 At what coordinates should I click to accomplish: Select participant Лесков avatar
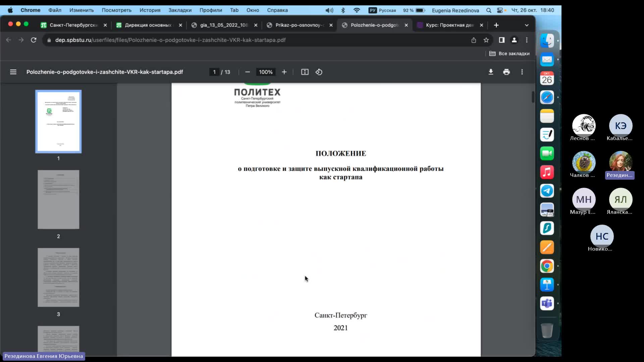point(584,126)
